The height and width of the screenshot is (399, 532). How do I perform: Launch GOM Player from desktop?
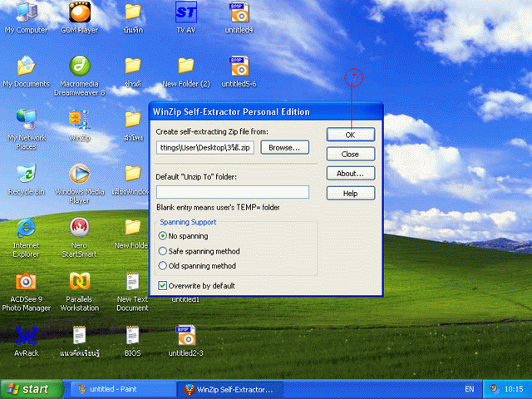pos(80,17)
